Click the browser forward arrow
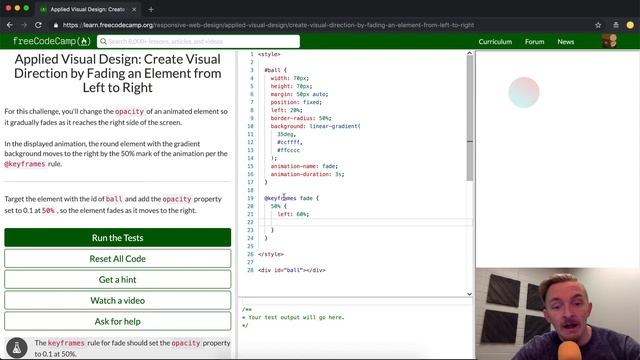The height and width of the screenshot is (360, 640). [24, 25]
